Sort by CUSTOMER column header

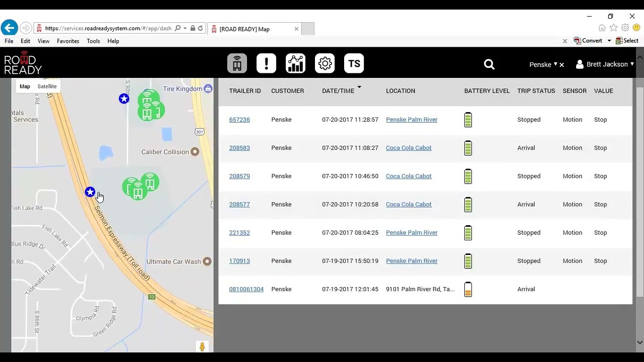287,91
